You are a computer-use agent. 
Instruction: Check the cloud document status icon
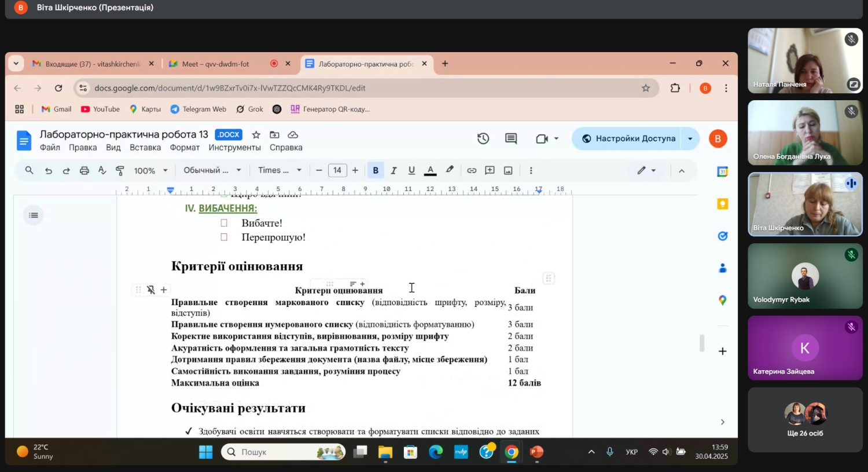pos(293,134)
